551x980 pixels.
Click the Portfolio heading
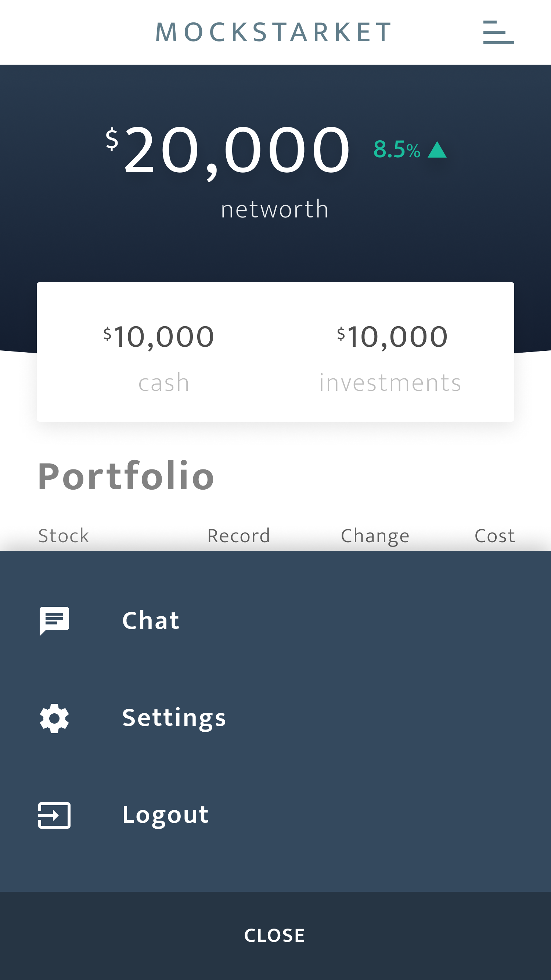pyautogui.click(x=126, y=476)
